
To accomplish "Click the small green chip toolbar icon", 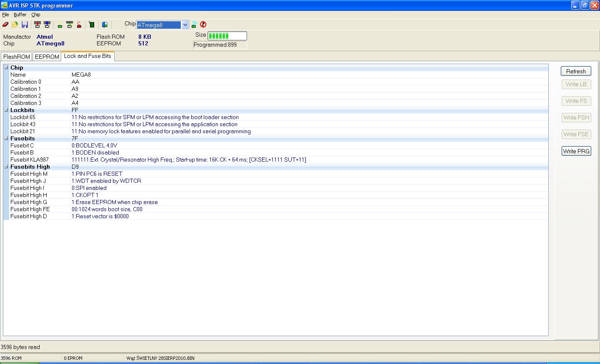I will click(x=60, y=25).
